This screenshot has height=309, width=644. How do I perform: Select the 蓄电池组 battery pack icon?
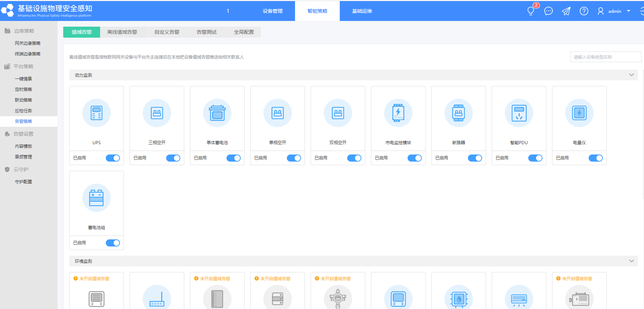click(x=97, y=198)
